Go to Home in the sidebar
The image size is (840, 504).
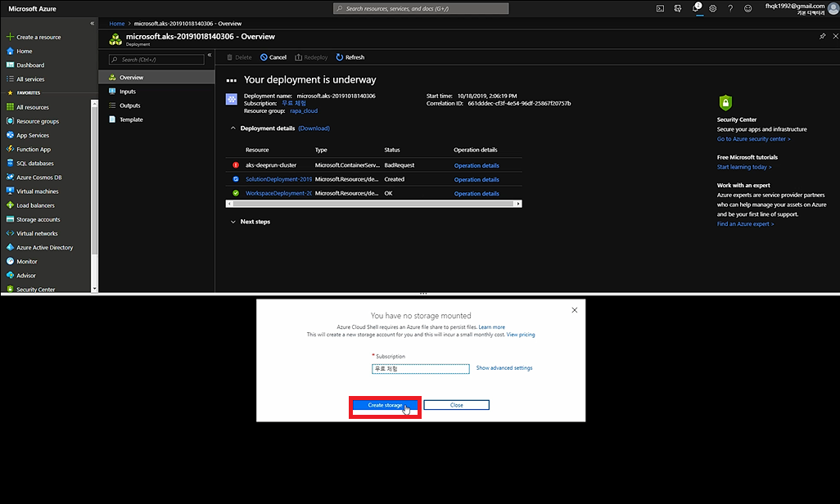pyautogui.click(x=20, y=51)
